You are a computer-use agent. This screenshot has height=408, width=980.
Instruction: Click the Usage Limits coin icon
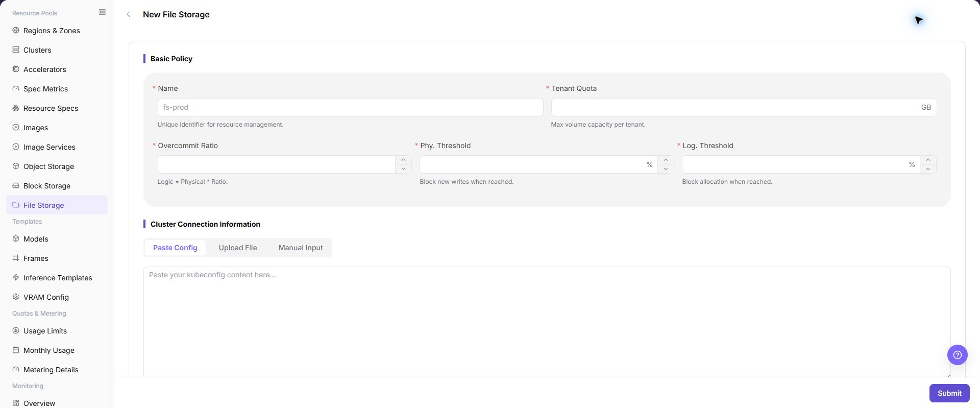(x=16, y=331)
